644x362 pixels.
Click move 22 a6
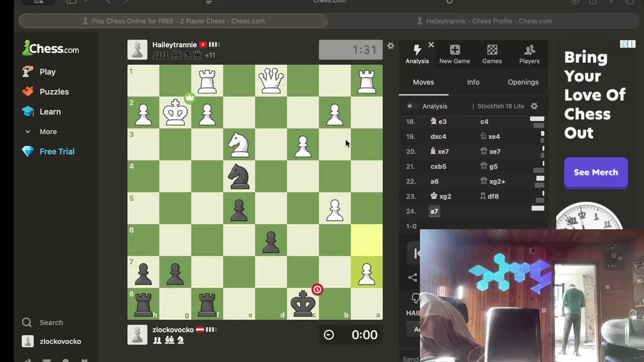(x=434, y=182)
